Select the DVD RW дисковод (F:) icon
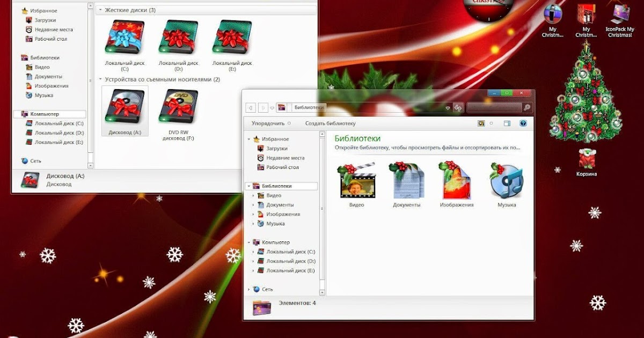This screenshot has height=338, width=644. (x=178, y=106)
